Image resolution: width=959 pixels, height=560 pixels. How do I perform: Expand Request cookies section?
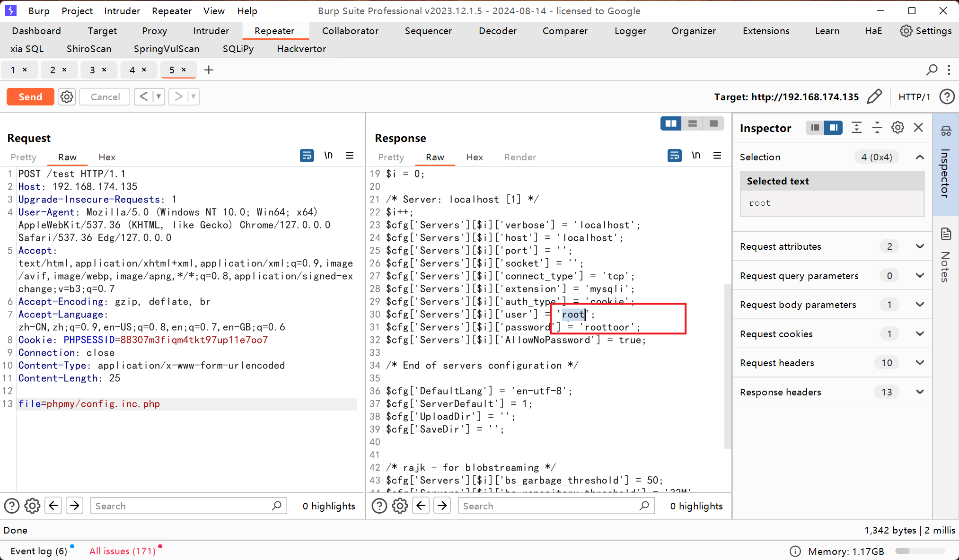point(920,334)
